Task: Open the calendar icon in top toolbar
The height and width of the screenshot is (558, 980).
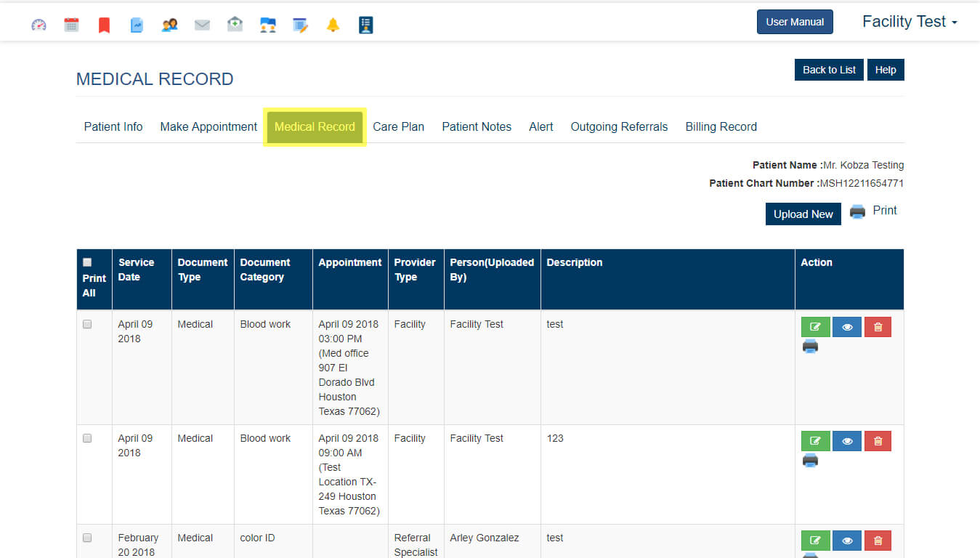Action: click(71, 25)
